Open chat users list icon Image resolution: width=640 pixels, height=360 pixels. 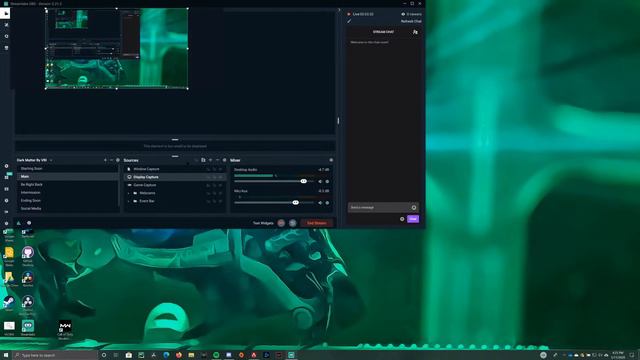415,32
